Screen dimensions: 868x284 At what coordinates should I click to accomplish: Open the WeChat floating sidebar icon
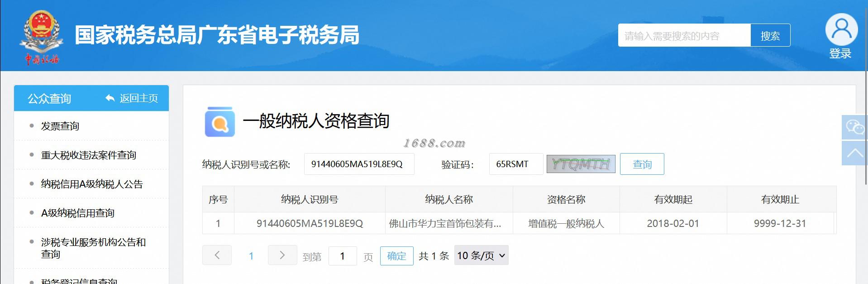(854, 127)
